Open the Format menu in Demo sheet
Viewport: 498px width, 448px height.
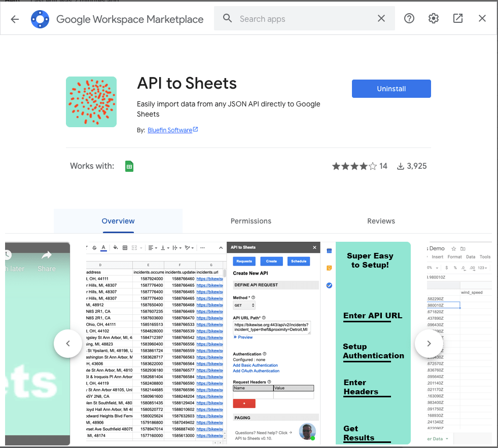pos(454,257)
